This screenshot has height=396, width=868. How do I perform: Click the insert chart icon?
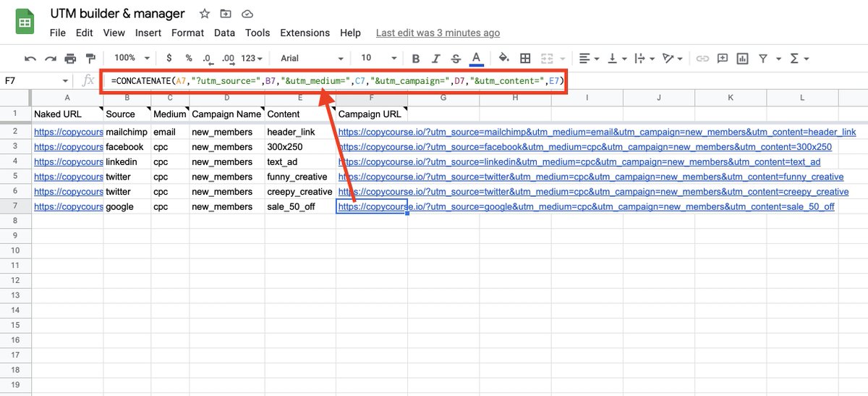(x=743, y=58)
